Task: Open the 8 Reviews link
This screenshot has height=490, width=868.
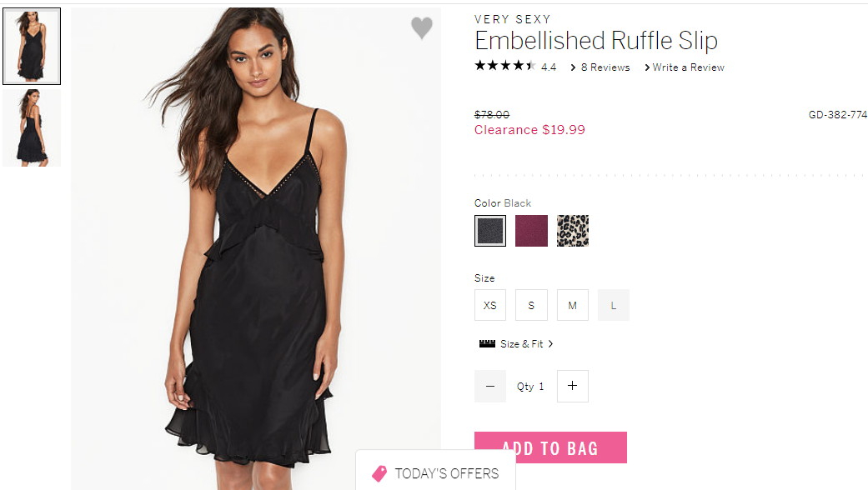Action: click(x=605, y=67)
